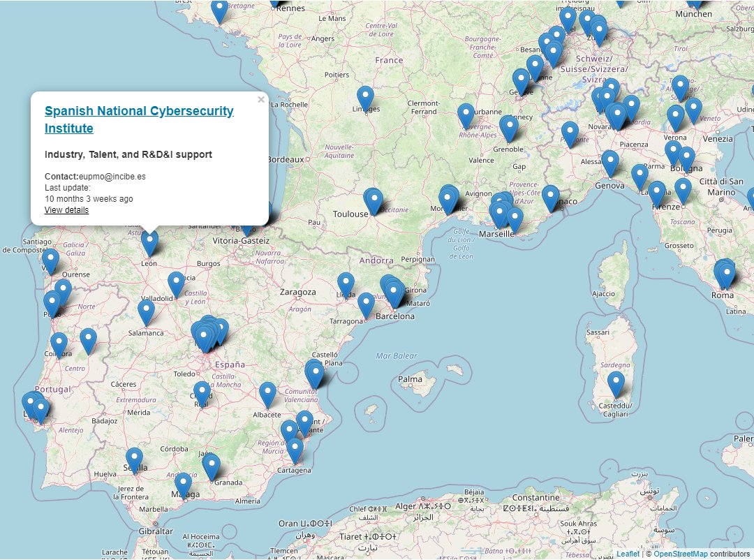Select the map marker at Toulouse
754x560 pixels.
point(373,201)
